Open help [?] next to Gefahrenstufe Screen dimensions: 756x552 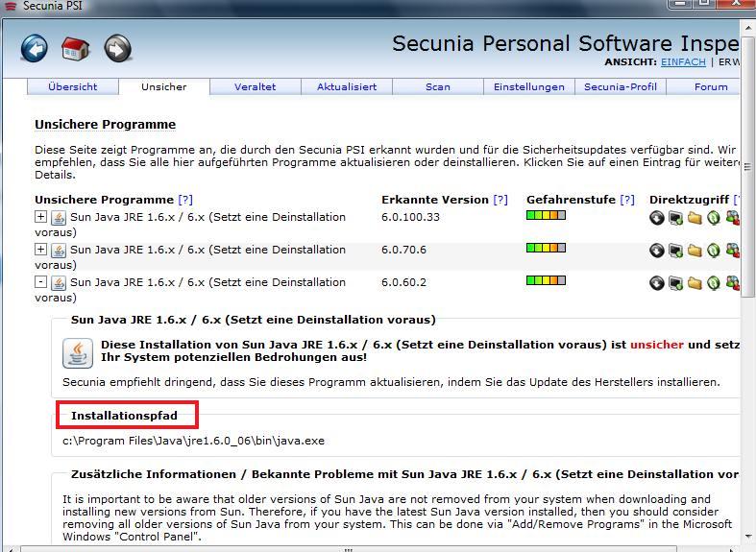click(x=627, y=200)
